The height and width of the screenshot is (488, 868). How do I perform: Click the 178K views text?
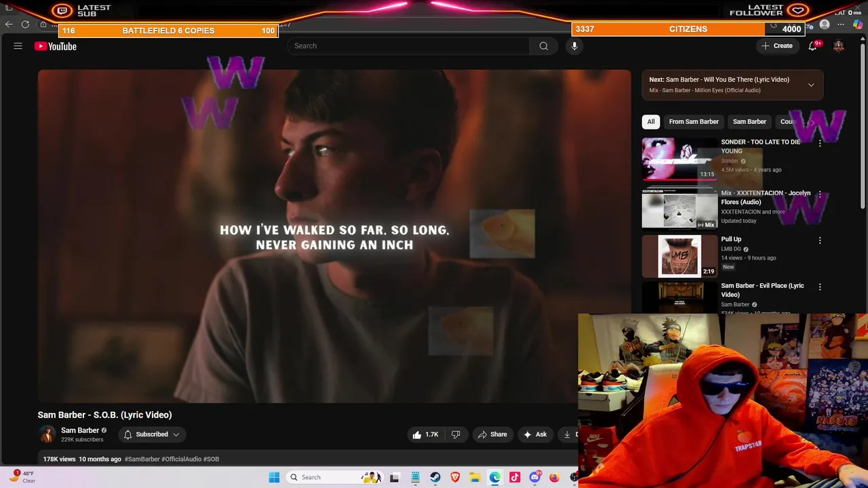tap(59, 459)
